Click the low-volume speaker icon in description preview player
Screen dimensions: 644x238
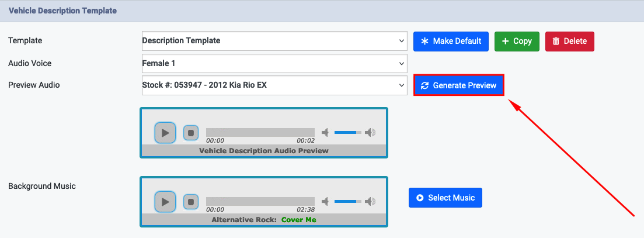325,132
